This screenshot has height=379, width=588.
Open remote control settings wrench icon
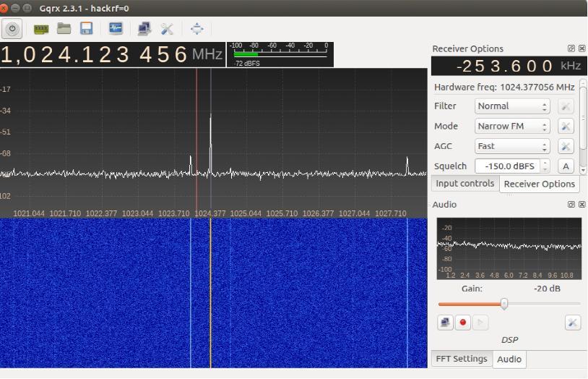(x=167, y=29)
